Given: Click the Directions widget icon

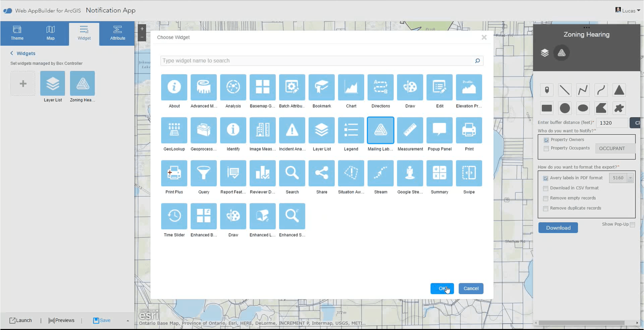Looking at the screenshot, I should click(x=381, y=87).
